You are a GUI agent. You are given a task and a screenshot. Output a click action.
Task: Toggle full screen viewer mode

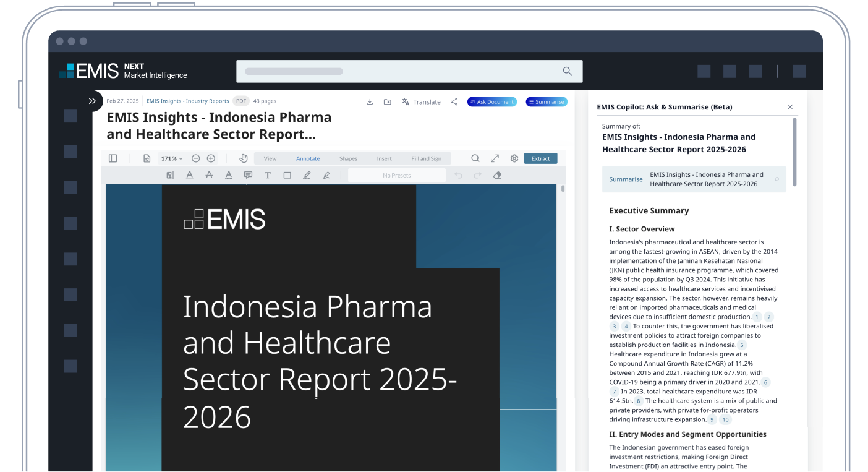495,158
